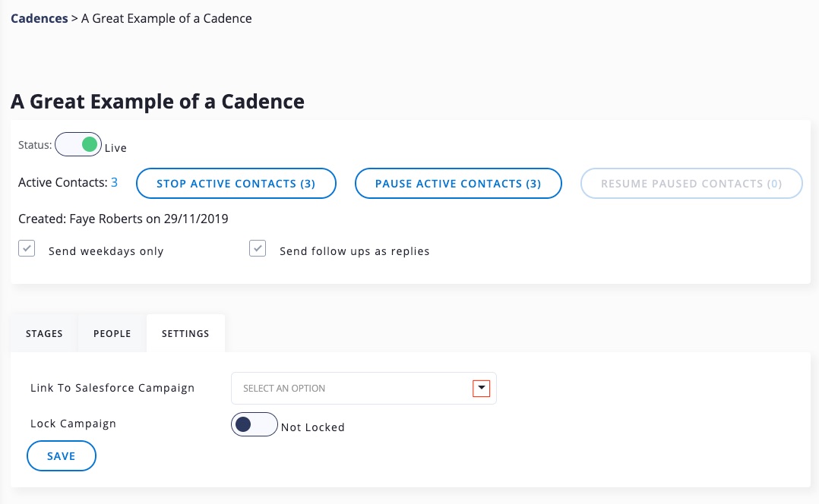The width and height of the screenshot is (819, 504).
Task: Click the Not Locked label text
Action: 313,427
